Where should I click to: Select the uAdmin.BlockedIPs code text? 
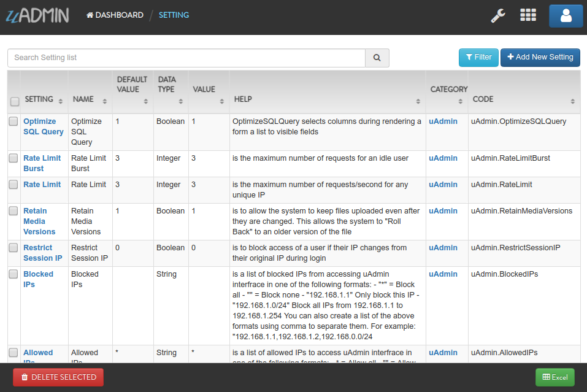pos(504,274)
